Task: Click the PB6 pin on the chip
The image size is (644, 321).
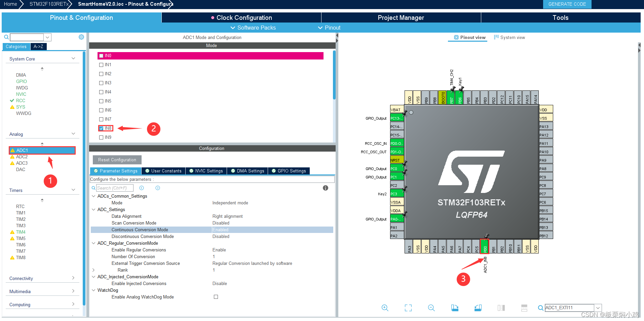Action: pos(459,97)
